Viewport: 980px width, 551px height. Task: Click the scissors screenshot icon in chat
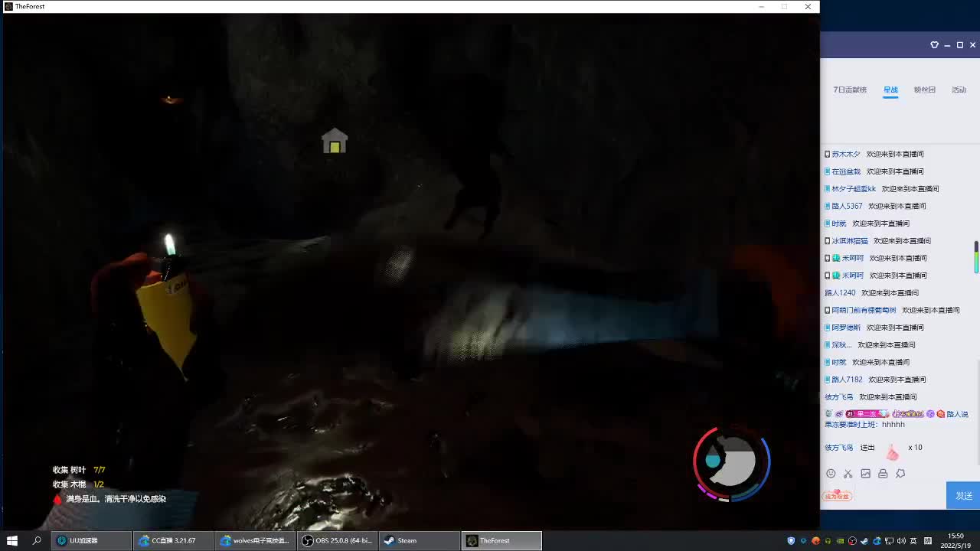pyautogui.click(x=848, y=474)
